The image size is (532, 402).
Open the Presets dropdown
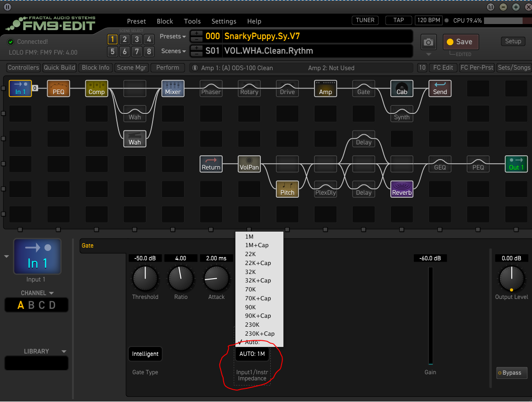[173, 36]
